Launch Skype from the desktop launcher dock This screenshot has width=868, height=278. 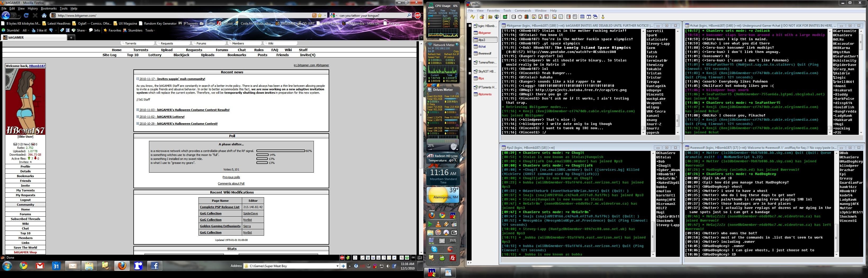click(x=434, y=249)
